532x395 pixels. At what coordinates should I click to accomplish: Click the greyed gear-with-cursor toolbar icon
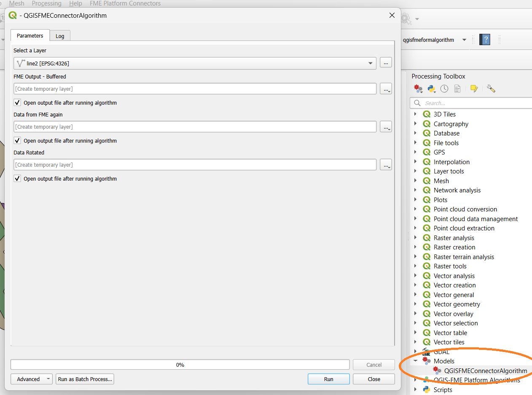pyautogui.click(x=406, y=19)
